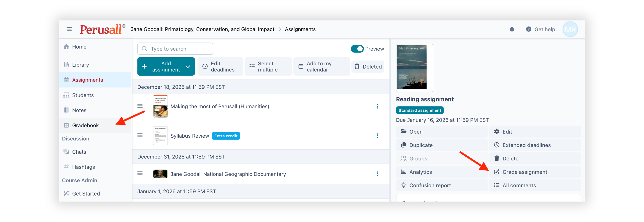
Task: Open Analytics for the assignment
Action: coord(442,172)
